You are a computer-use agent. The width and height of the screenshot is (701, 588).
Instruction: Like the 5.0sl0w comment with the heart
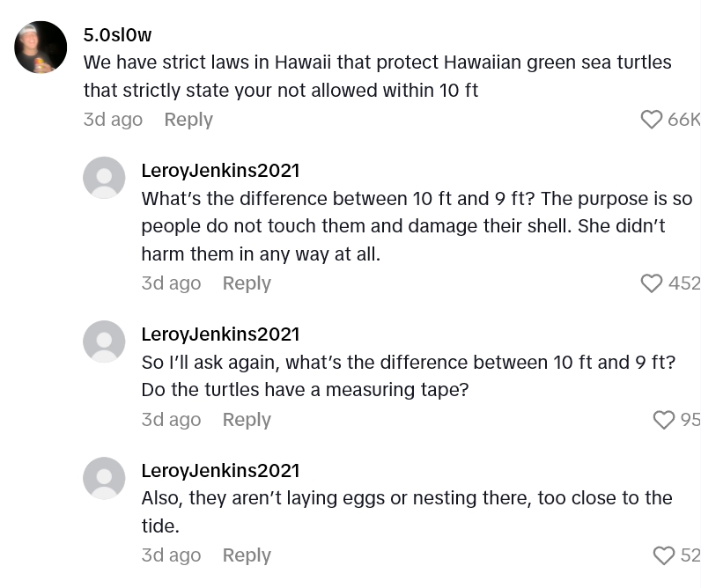click(652, 120)
